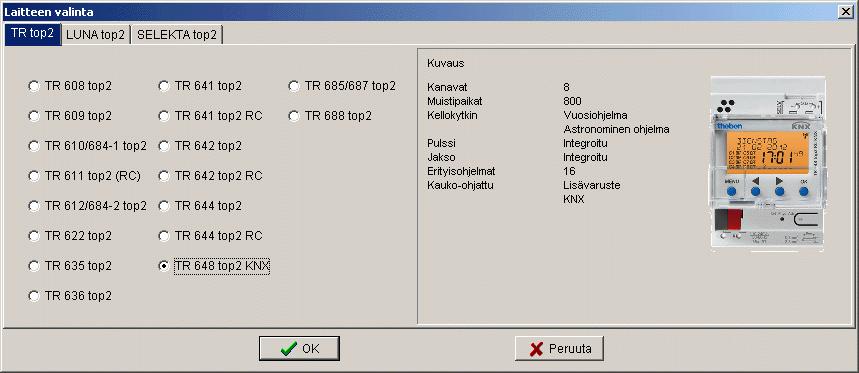Click the KNX value in description

point(574,199)
